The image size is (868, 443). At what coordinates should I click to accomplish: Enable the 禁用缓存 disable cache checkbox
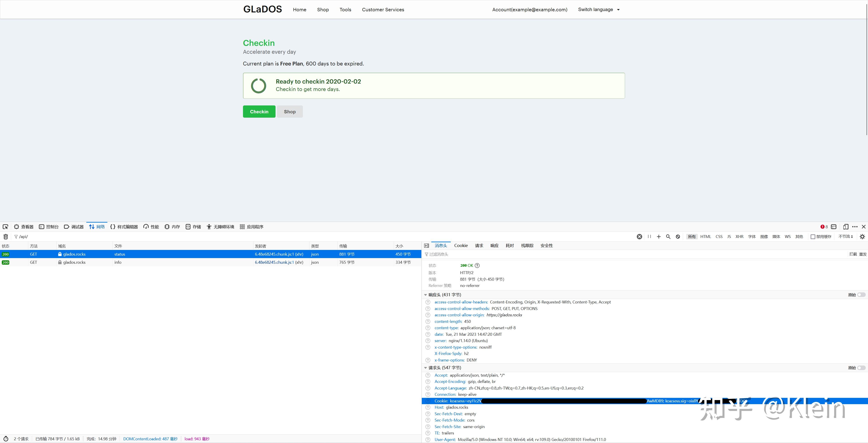pos(813,236)
